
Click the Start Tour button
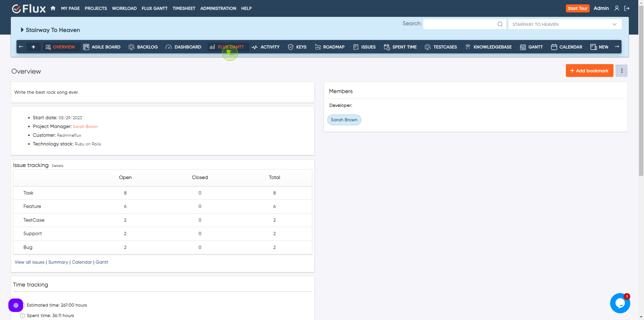point(578,8)
